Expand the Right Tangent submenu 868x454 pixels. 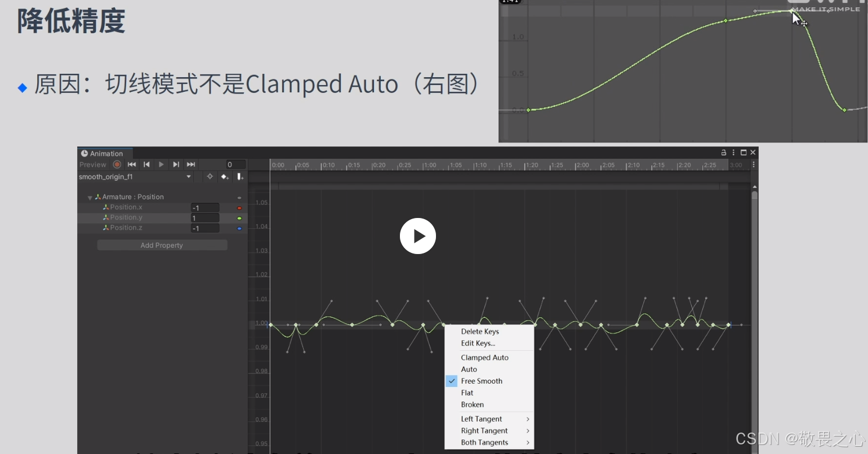489,431
